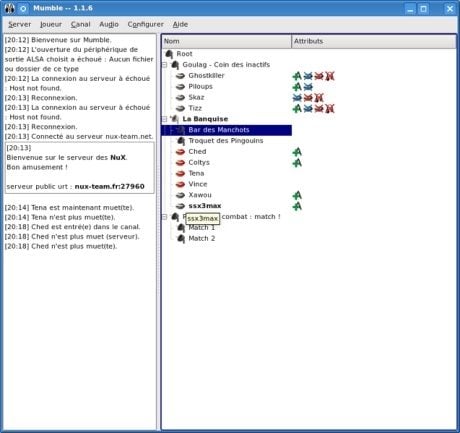460x433 pixels.
Task: Click the Match 1 channel icon
Action: pos(181,228)
